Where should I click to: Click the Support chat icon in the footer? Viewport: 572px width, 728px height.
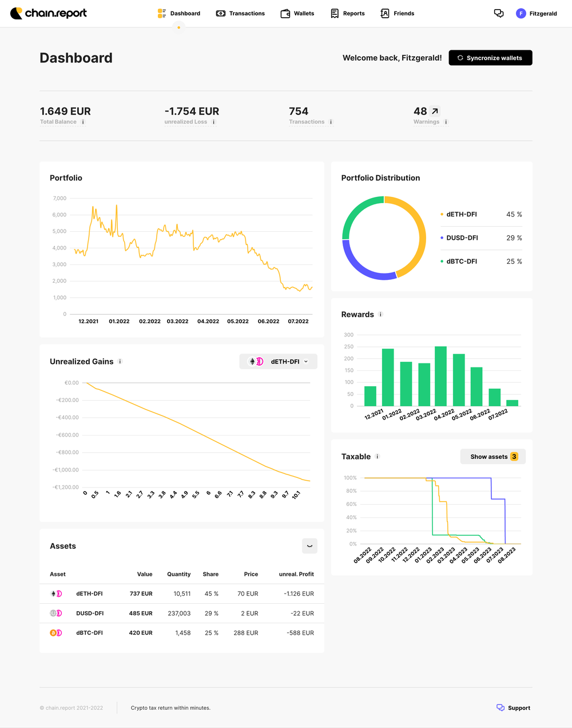pos(500,708)
